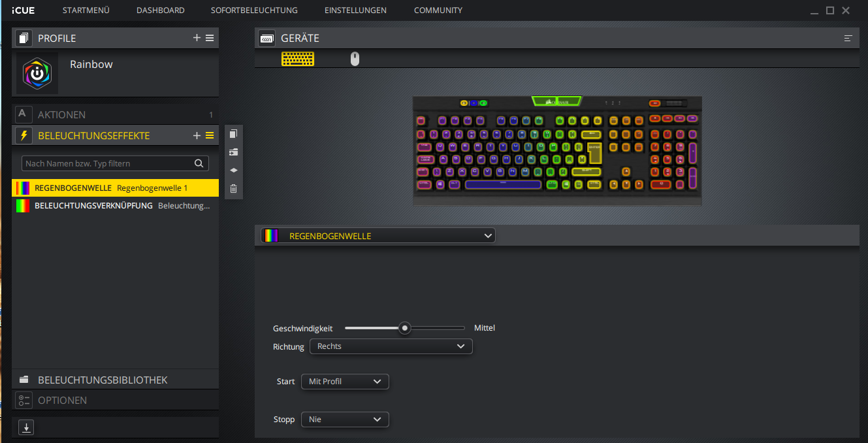The height and width of the screenshot is (443, 868).
Task: Click the AKTIONEN count 1
Action: point(211,115)
